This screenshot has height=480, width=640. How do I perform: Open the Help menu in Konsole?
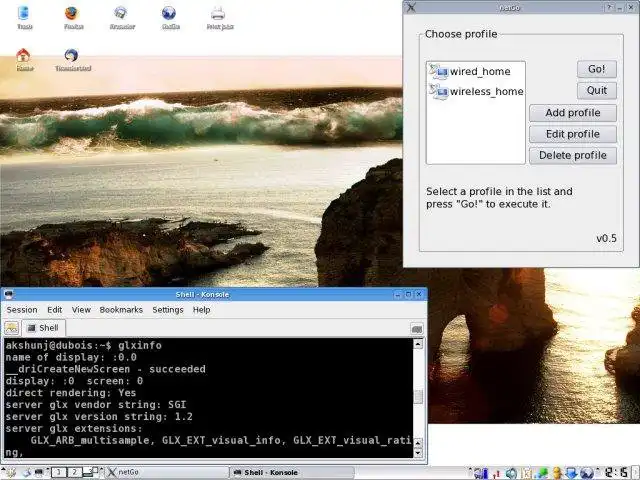point(202,310)
